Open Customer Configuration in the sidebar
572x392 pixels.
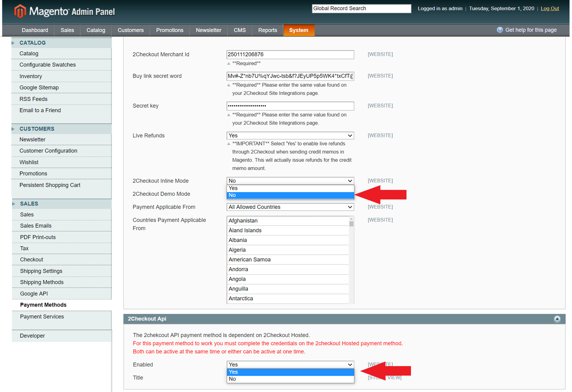[x=61, y=151]
